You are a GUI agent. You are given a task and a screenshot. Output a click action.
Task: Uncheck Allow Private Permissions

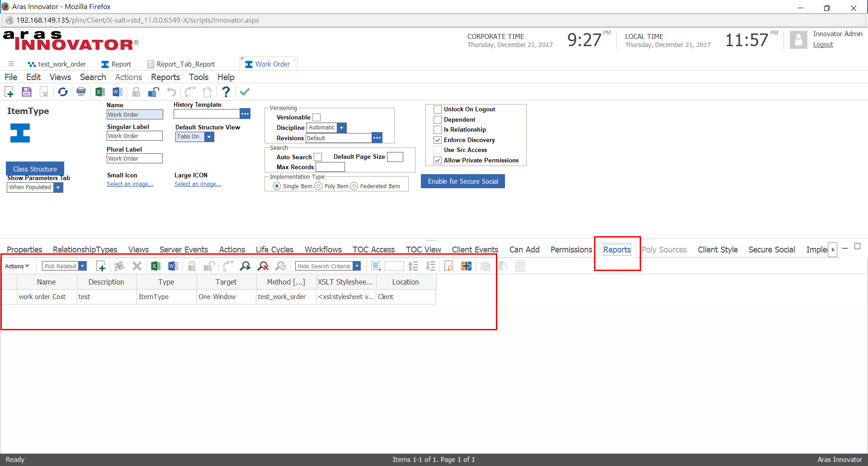pos(438,161)
